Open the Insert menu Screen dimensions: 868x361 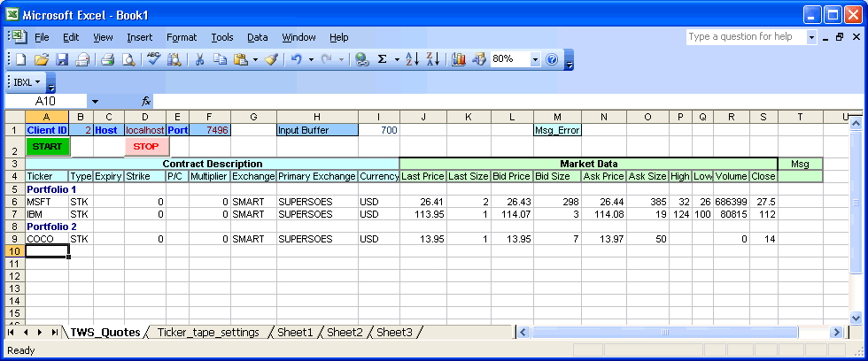tap(140, 37)
